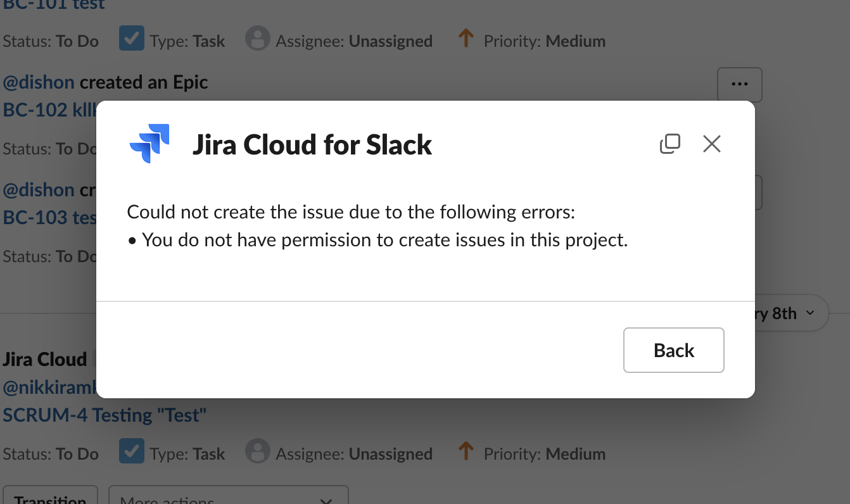The height and width of the screenshot is (504, 850).
Task: Click the copy icon in the dialog header
Action: [670, 144]
